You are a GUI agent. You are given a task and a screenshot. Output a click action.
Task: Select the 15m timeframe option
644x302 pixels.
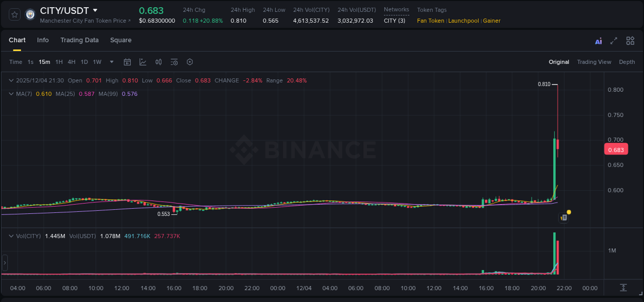coord(44,62)
